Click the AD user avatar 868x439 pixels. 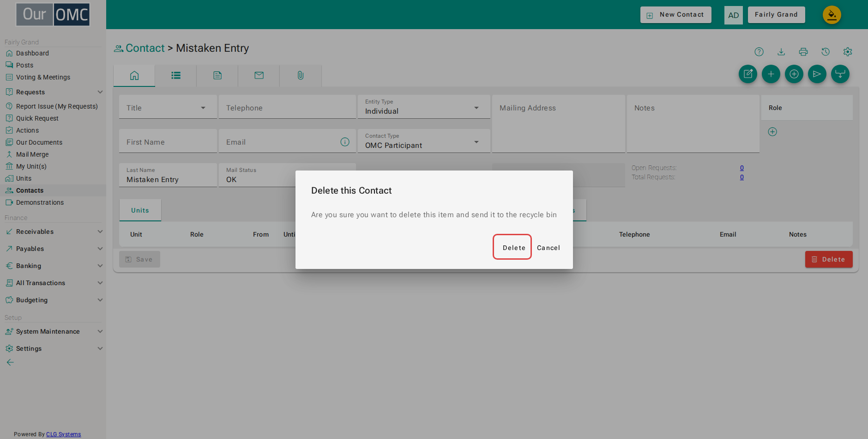coord(734,15)
